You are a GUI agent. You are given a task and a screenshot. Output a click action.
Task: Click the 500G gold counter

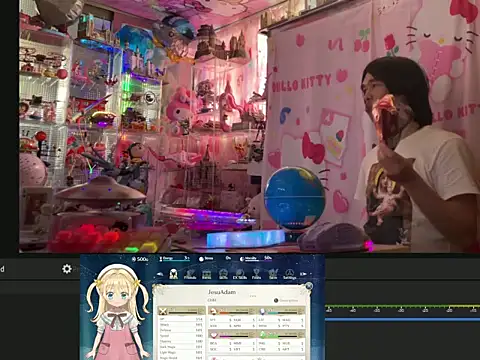pyautogui.click(x=140, y=259)
